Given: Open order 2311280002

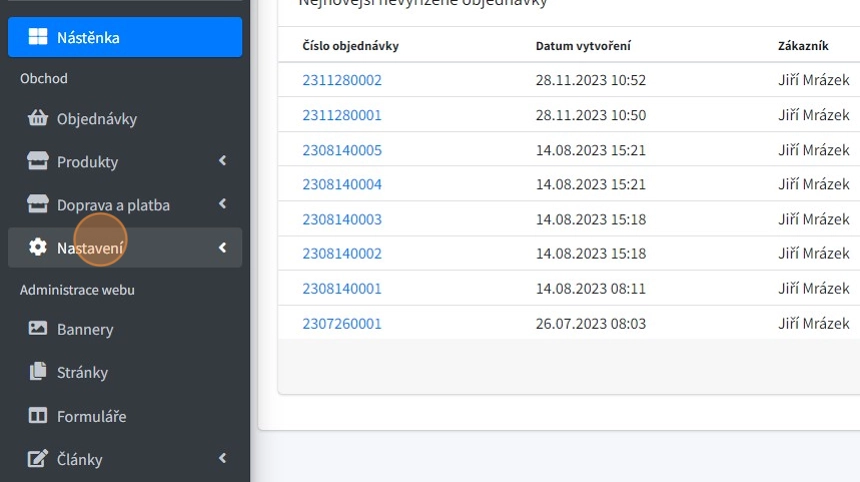Looking at the screenshot, I should [x=342, y=80].
